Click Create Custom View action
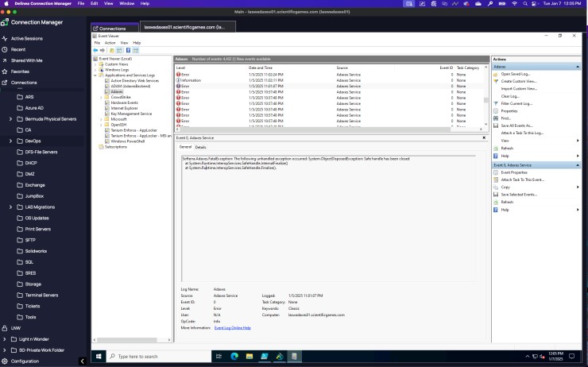588x367 pixels. coord(519,81)
